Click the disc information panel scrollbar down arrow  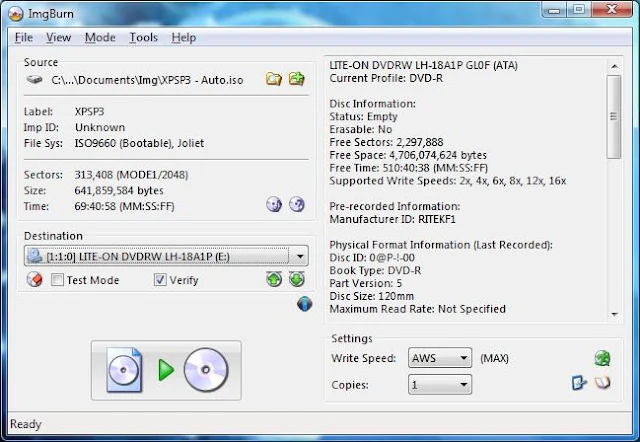(613, 312)
